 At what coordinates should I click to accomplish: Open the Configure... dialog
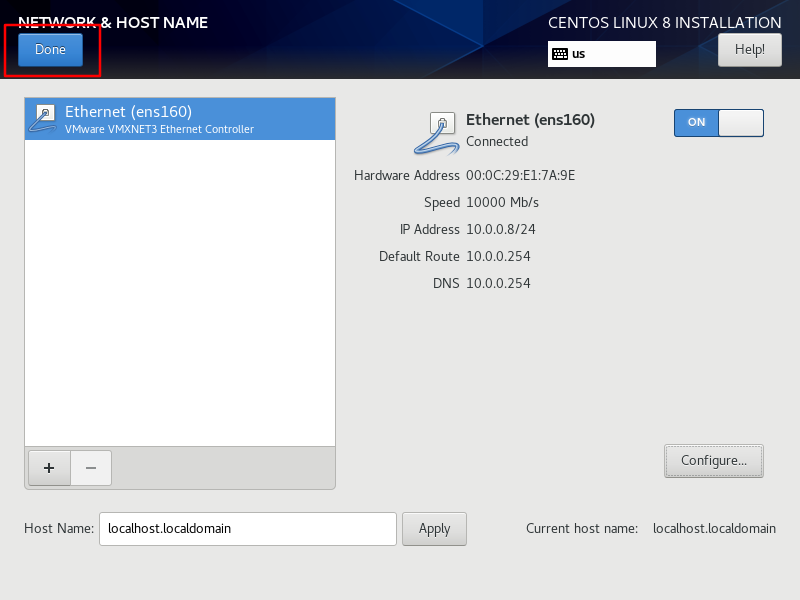[x=714, y=461]
